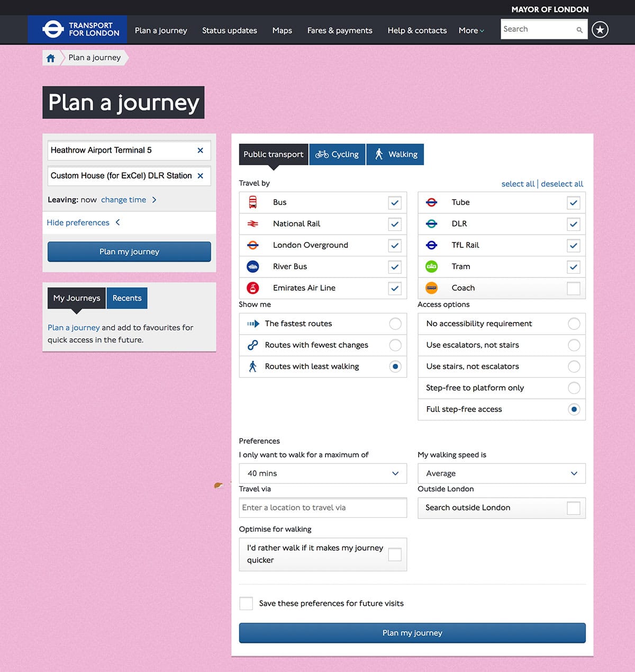
Task: Open the Recents tab
Action: click(x=127, y=298)
